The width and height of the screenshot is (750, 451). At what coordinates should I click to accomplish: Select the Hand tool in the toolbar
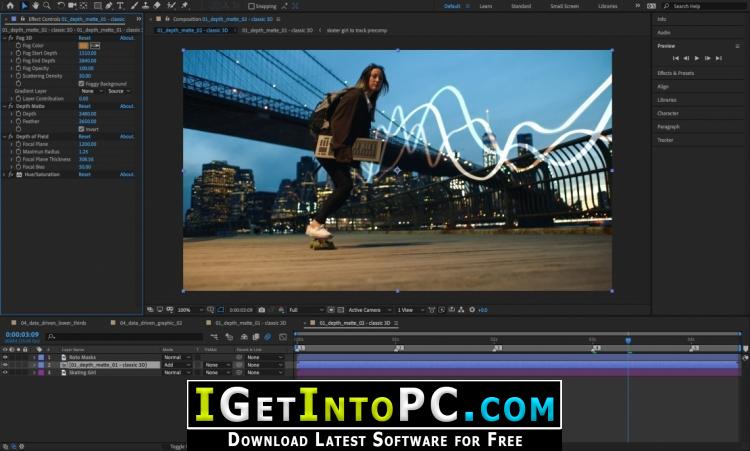(x=35, y=6)
